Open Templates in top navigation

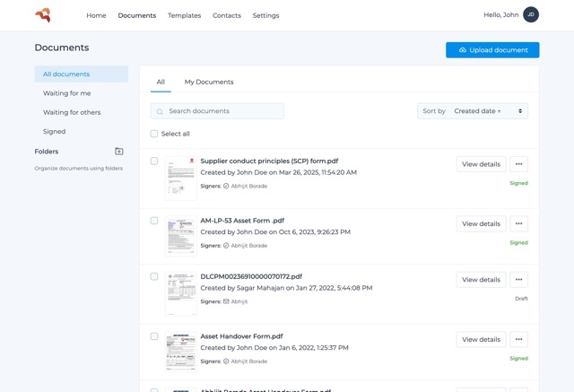click(184, 15)
